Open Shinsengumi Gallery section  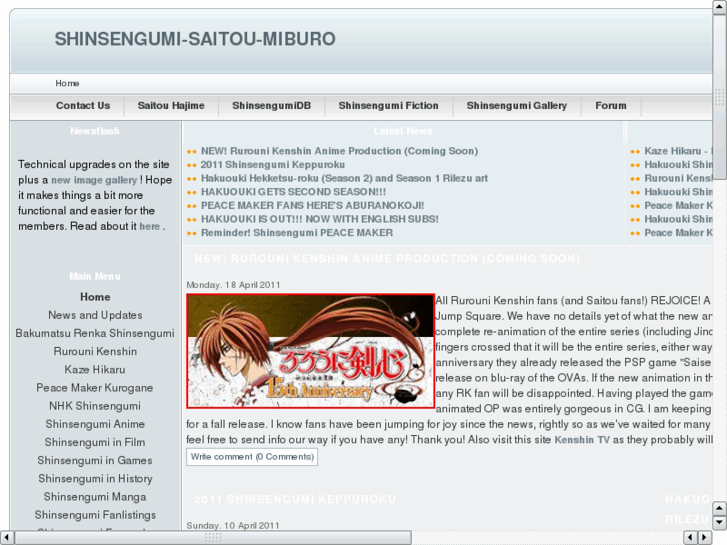[517, 106]
